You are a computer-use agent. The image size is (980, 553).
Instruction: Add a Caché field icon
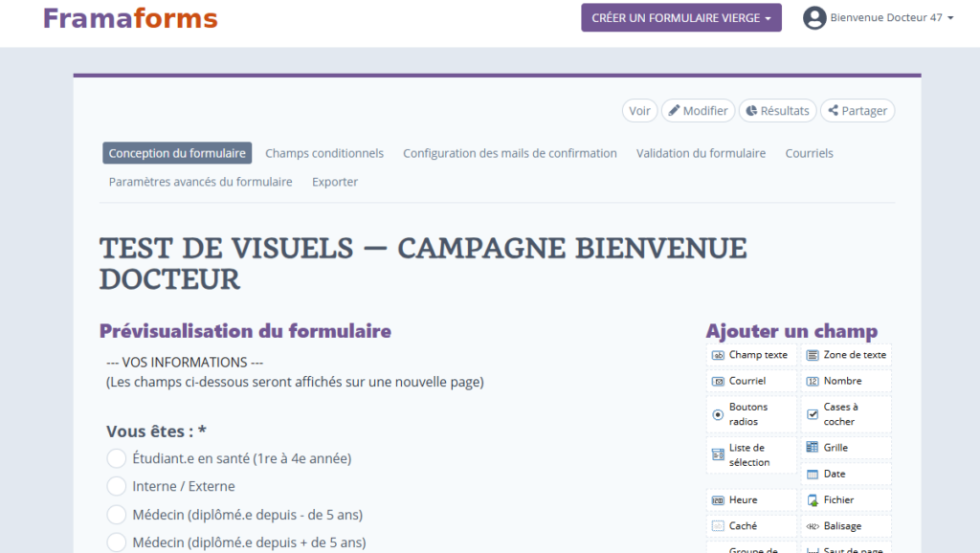click(718, 526)
